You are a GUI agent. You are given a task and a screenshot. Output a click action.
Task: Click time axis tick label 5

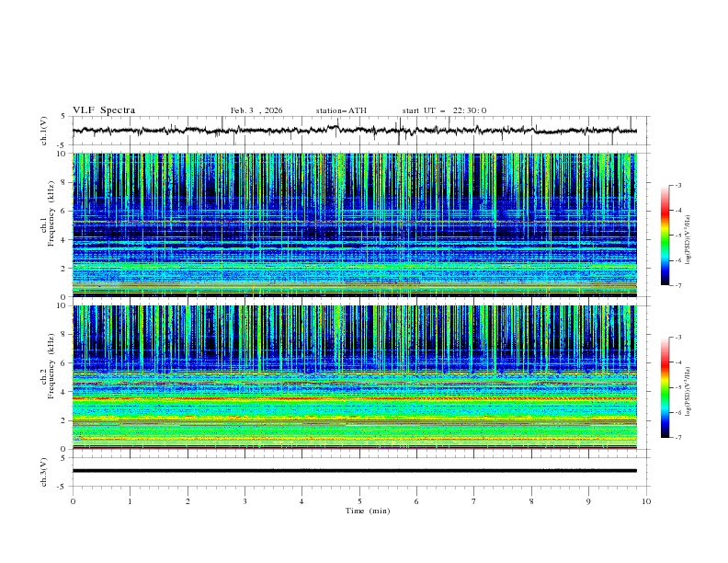point(359,501)
